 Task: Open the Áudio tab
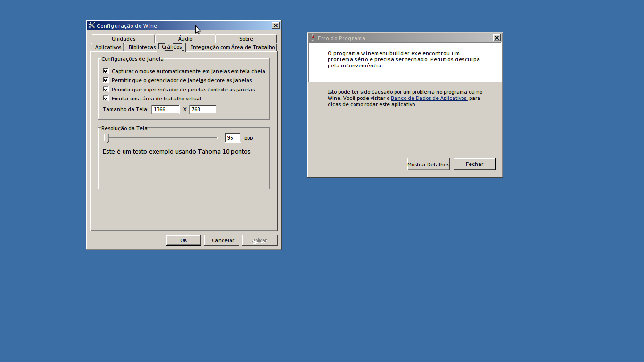pos(185,39)
